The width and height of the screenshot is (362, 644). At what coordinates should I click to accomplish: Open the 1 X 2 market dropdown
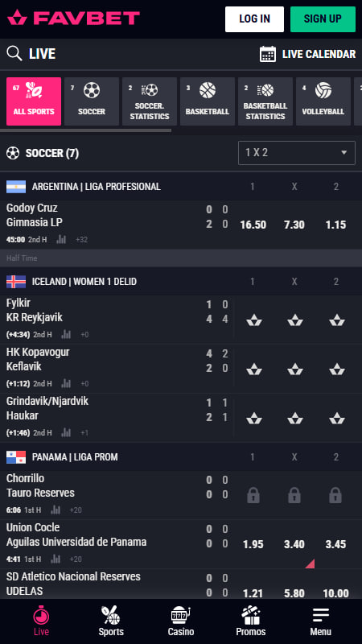(296, 153)
